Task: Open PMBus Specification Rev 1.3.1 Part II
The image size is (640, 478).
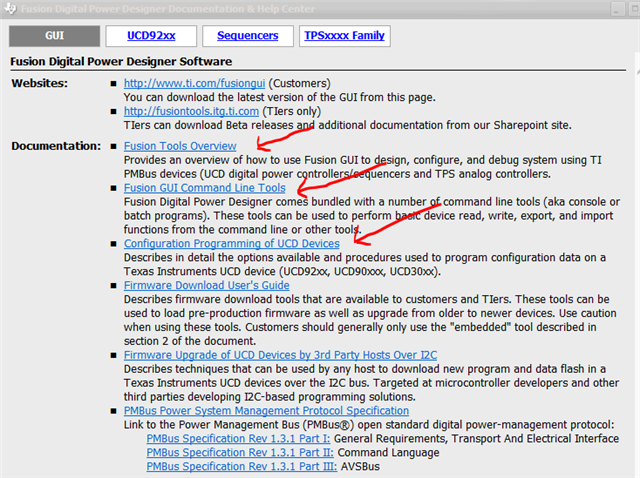Action: coord(240,452)
